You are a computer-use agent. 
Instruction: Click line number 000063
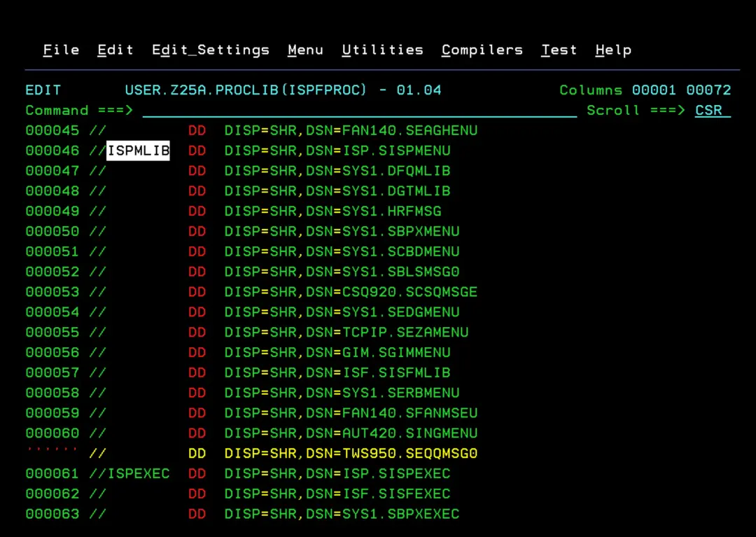(x=52, y=515)
